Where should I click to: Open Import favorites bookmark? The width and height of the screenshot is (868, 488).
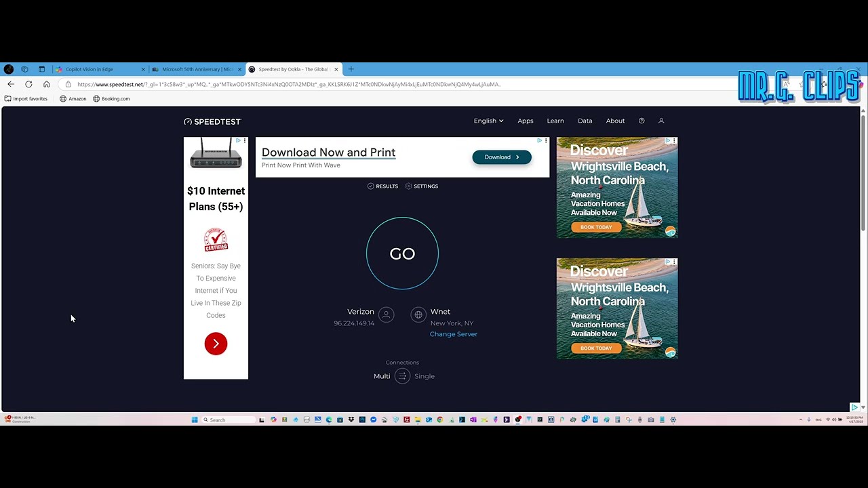(26, 99)
